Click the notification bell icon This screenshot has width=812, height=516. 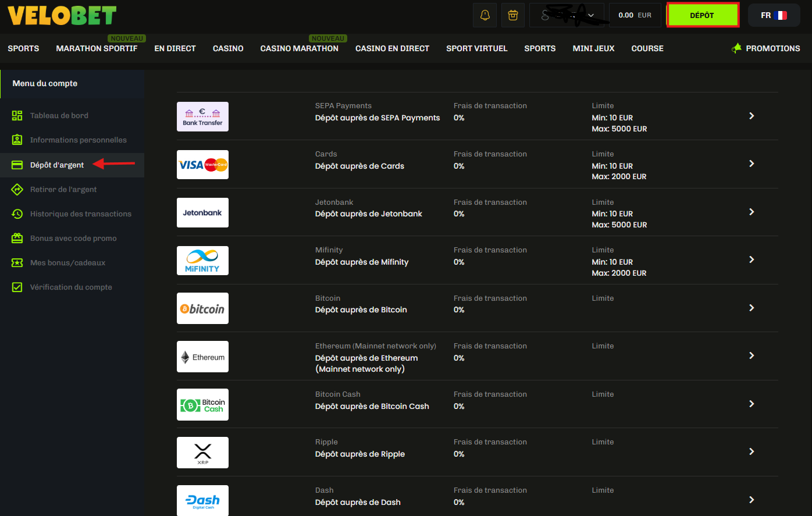pyautogui.click(x=485, y=16)
